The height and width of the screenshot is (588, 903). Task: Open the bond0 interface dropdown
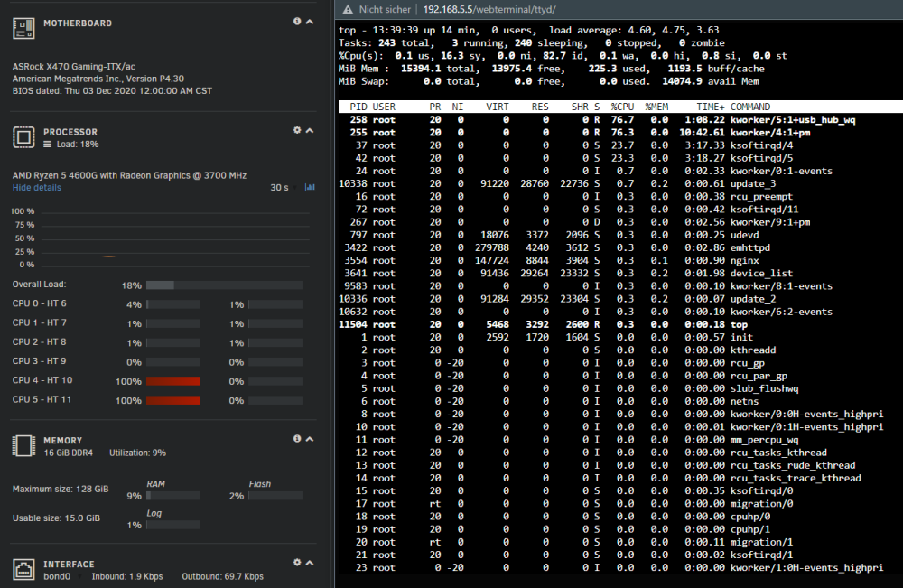(62, 576)
